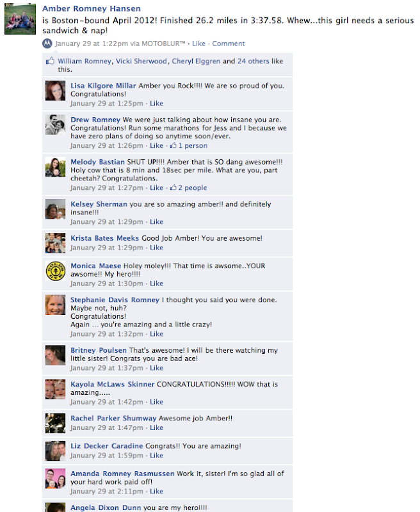Like Britney Poulsen's comment
Image resolution: width=420 pixels, height=512 pixels.
(x=156, y=368)
